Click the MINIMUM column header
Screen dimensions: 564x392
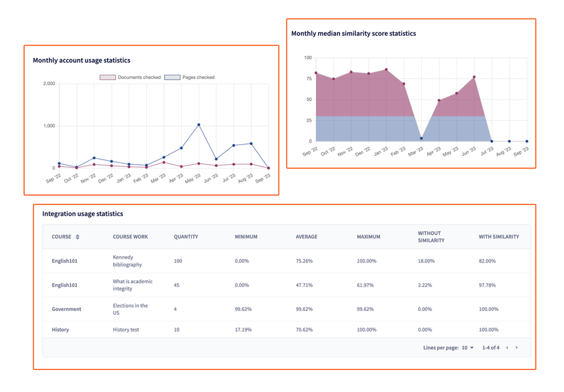tap(246, 237)
